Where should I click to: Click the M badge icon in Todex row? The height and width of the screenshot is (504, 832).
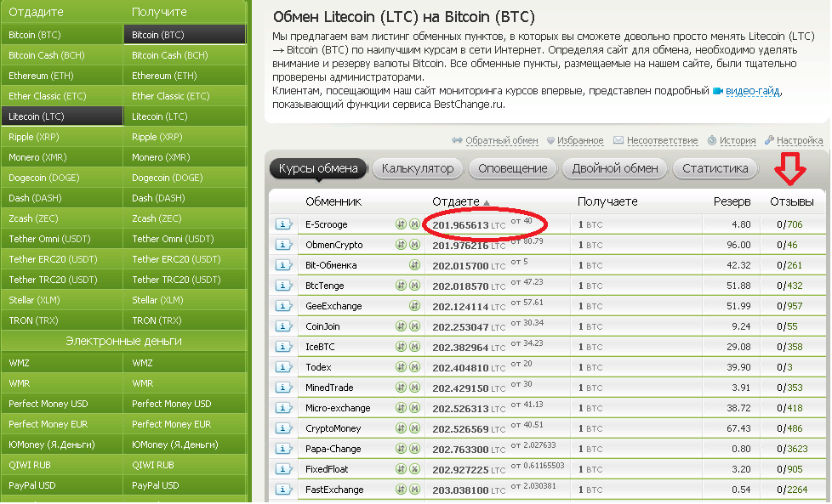[415, 367]
